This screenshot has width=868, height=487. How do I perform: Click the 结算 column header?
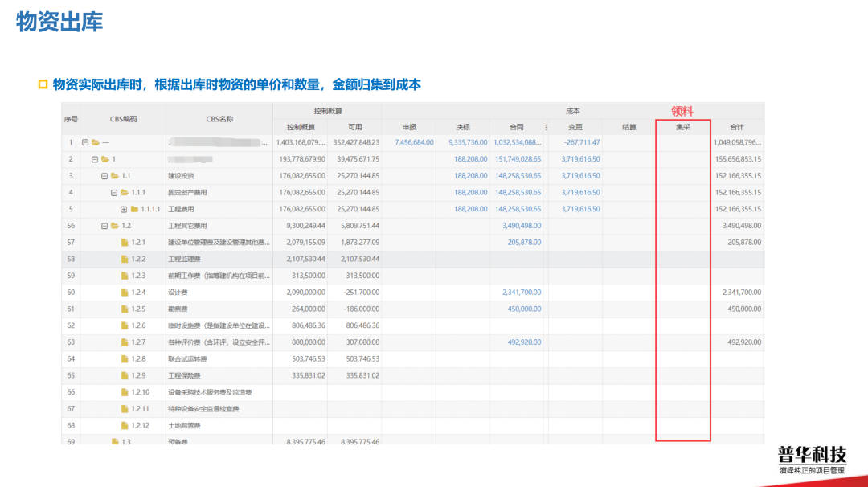(628, 127)
